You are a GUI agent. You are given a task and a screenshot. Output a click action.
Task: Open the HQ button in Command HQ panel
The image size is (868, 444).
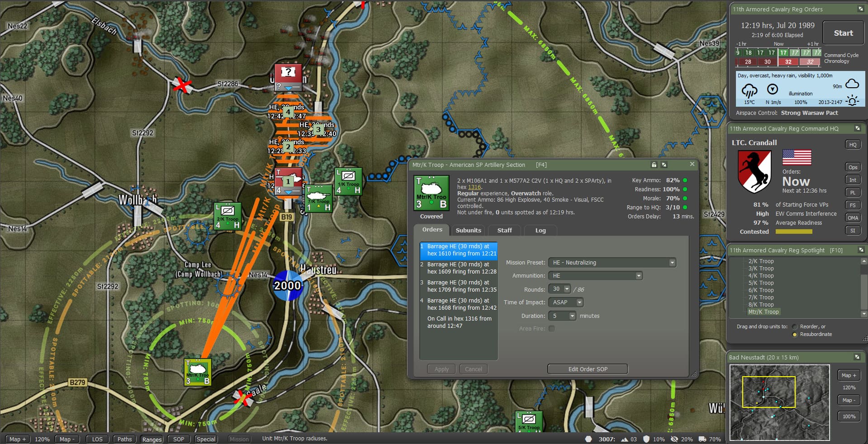(853, 144)
